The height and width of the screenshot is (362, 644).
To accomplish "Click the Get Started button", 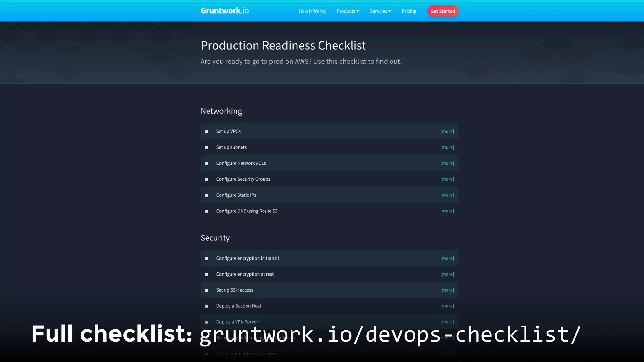I will point(443,11).
